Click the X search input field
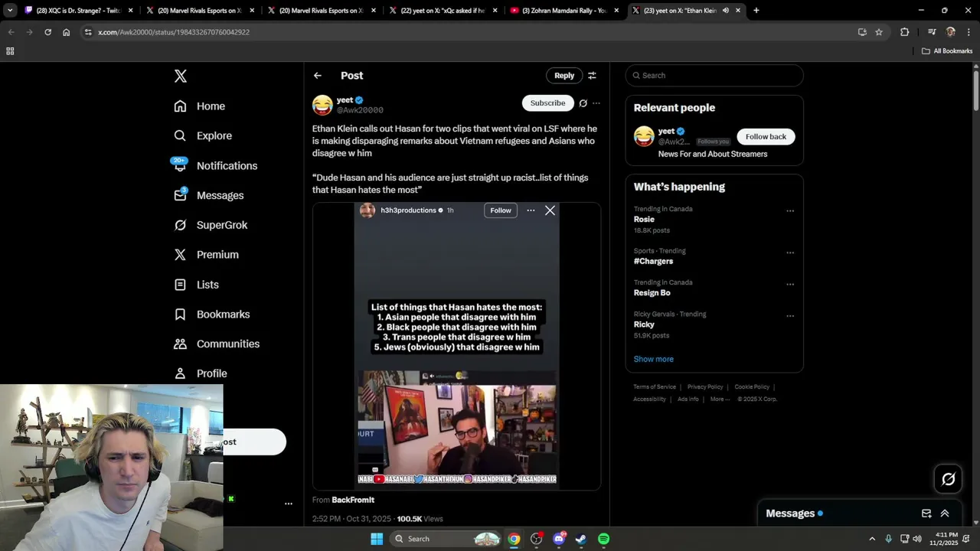 click(714, 75)
